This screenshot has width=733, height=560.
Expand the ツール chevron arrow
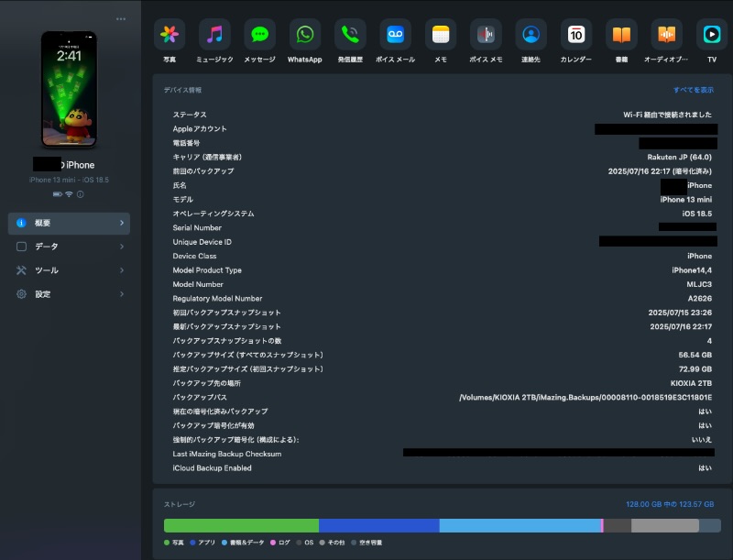pos(122,270)
